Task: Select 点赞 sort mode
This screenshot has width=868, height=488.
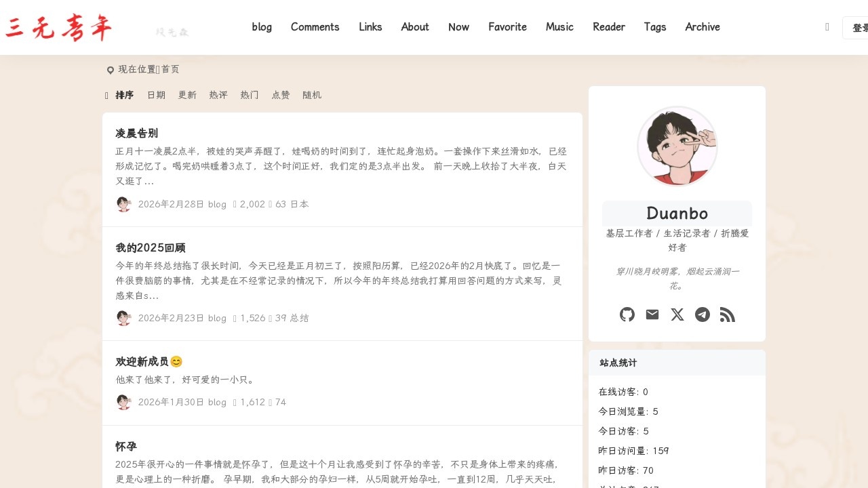Action: [x=280, y=95]
